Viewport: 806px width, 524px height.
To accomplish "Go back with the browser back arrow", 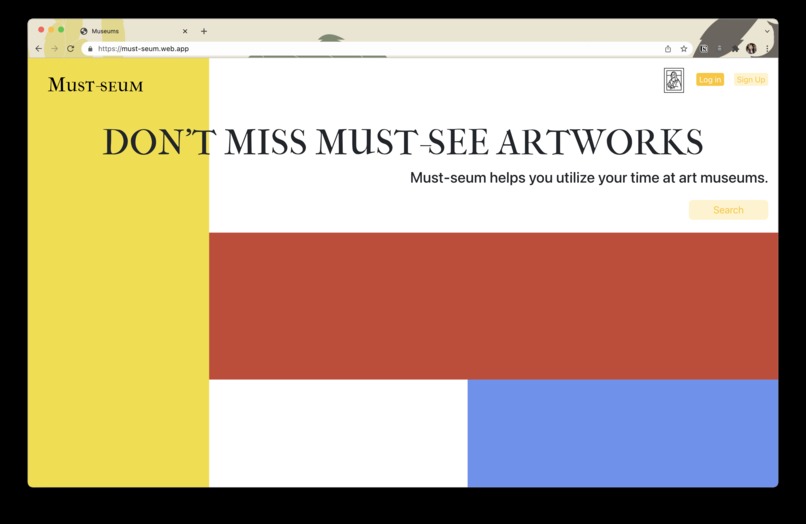I will click(x=39, y=49).
